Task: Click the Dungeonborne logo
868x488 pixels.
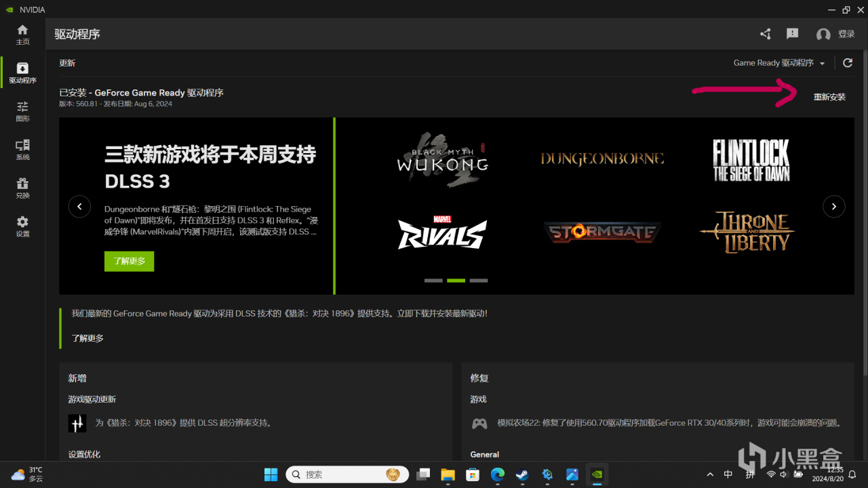Action: (602, 159)
